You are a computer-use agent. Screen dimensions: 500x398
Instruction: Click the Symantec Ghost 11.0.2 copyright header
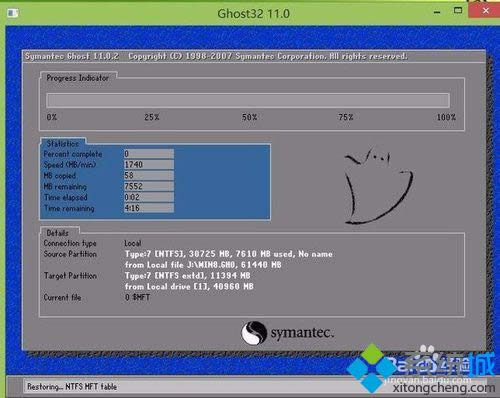coord(216,56)
